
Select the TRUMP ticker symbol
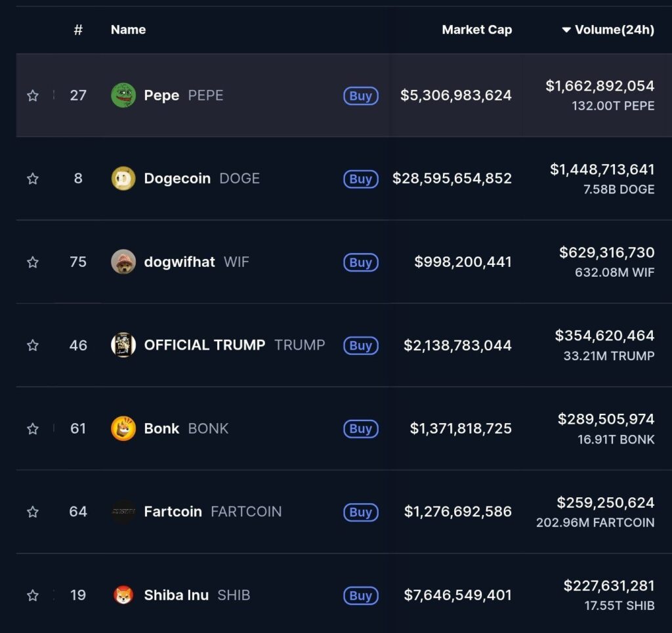coord(299,345)
